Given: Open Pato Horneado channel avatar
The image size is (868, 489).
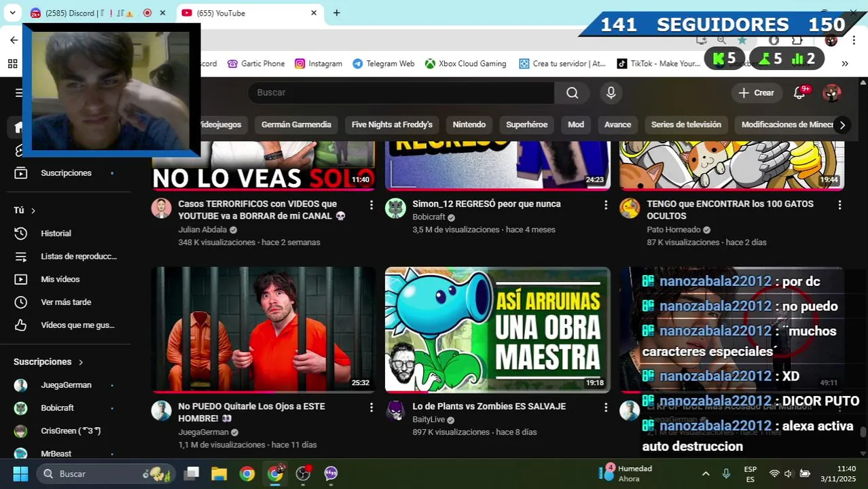Looking at the screenshot, I should (630, 208).
